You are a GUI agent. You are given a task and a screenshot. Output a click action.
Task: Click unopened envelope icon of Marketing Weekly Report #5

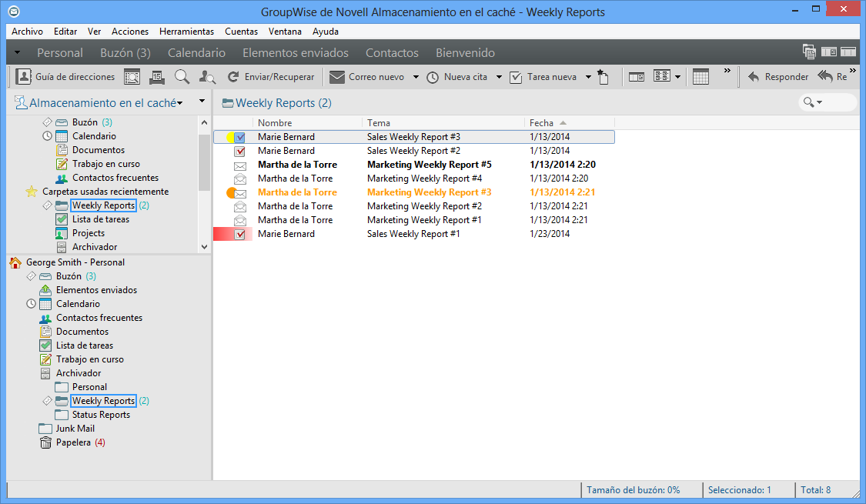[x=239, y=165]
